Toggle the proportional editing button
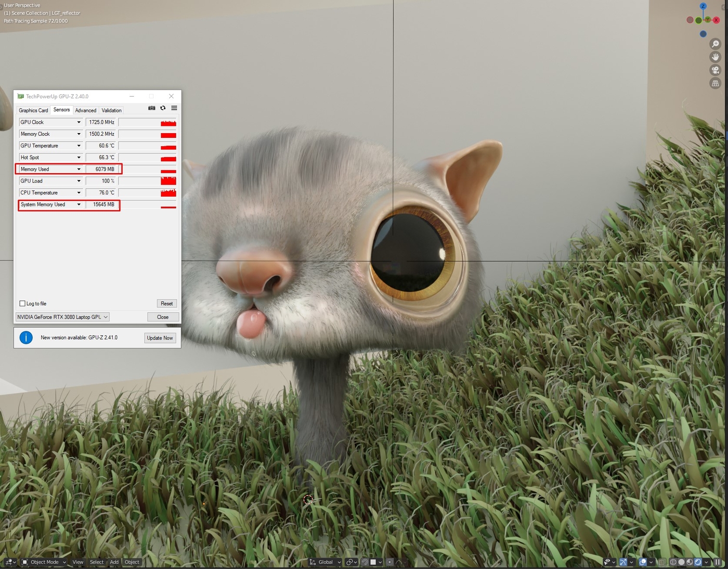 coord(389,562)
